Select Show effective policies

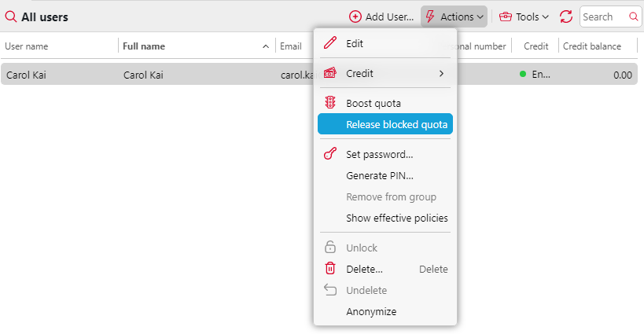396,218
